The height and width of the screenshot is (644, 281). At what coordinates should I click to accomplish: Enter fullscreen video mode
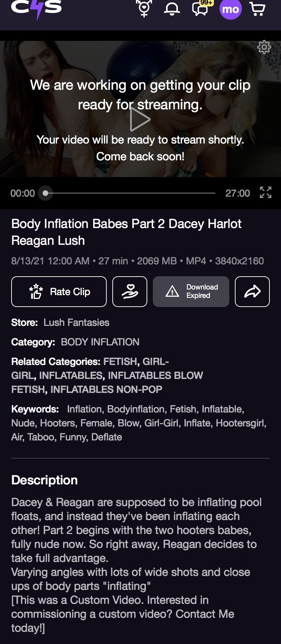266,192
